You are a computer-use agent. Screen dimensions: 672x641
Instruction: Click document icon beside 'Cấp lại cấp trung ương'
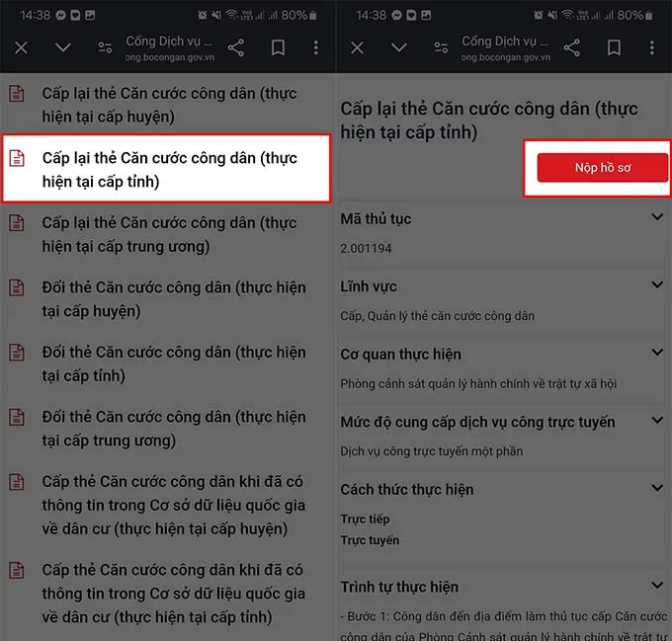click(x=17, y=222)
